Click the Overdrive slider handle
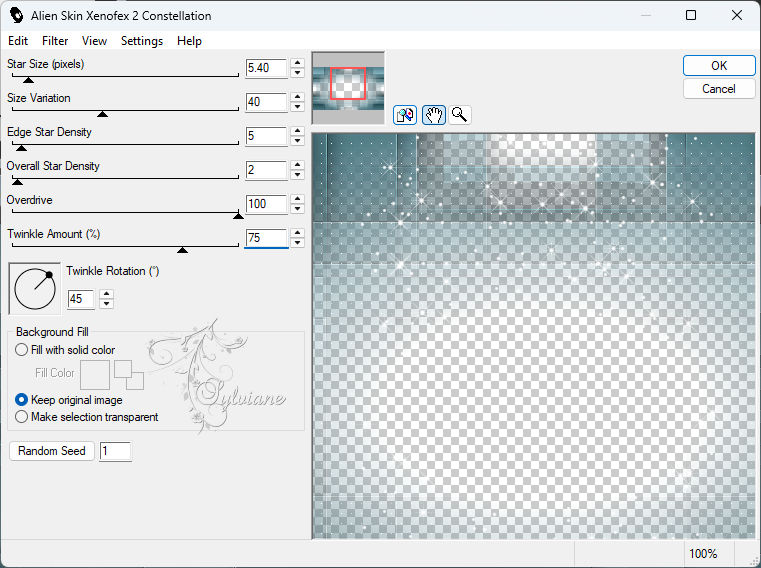This screenshot has width=761, height=568. 238,216
